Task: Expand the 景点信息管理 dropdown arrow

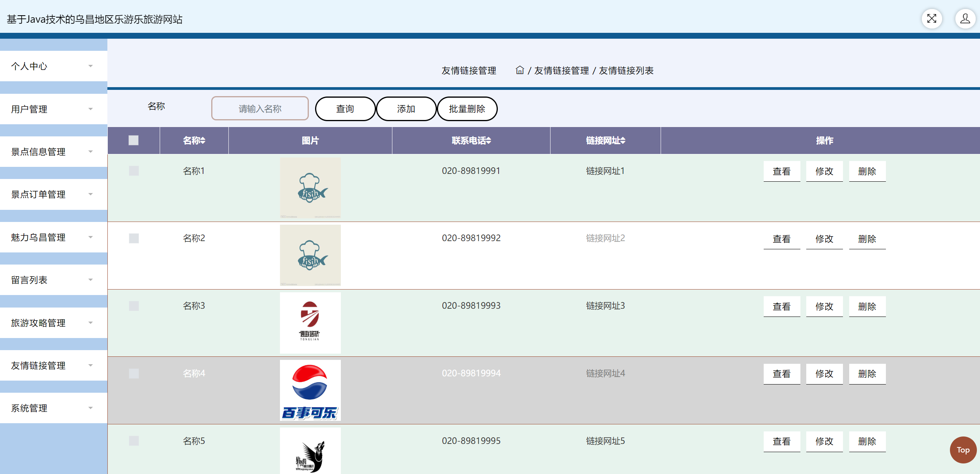Action: click(91, 152)
